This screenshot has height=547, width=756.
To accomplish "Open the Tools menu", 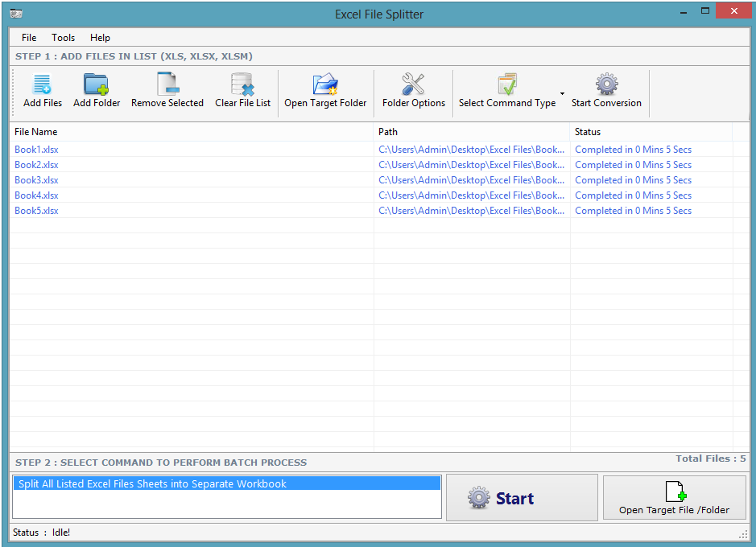I will coord(63,38).
